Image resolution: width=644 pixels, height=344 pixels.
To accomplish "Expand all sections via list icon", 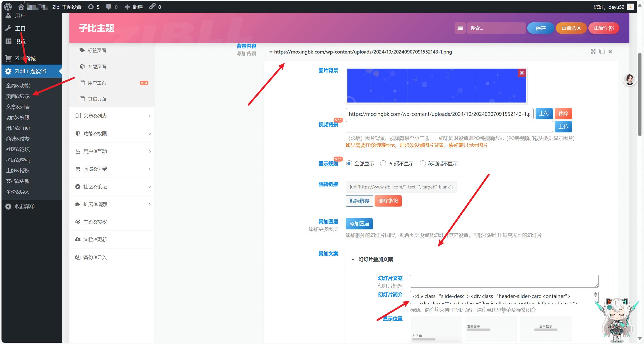I will point(460,28).
